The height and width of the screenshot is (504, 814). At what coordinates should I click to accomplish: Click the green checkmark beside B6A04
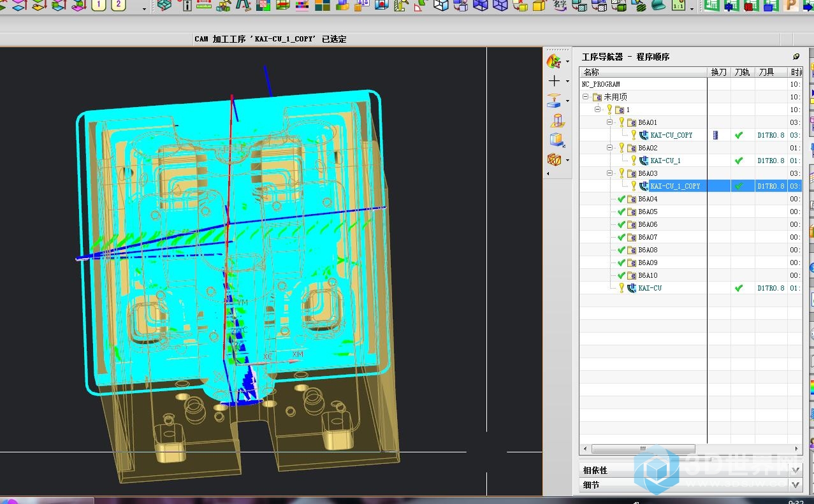tap(621, 199)
